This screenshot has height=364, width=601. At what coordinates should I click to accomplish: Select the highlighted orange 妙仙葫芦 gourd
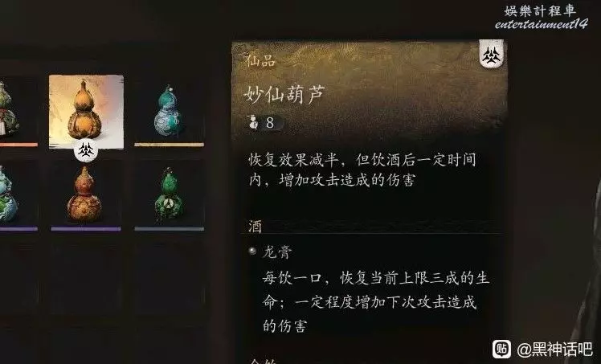(86, 111)
